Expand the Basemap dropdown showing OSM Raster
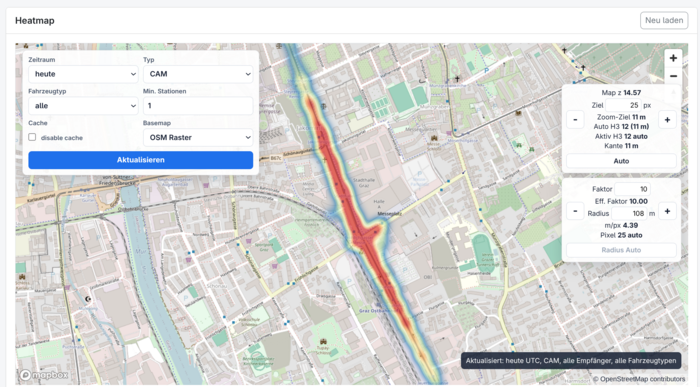Viewport: 700px width, 387px height. 198,137
